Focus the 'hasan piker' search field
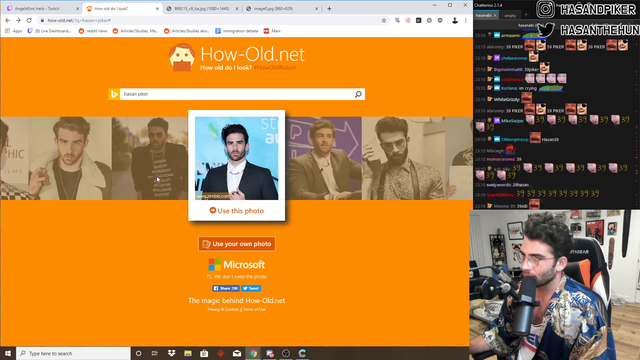640x360 pixels. pyautogui.click(x=237, y=94)
